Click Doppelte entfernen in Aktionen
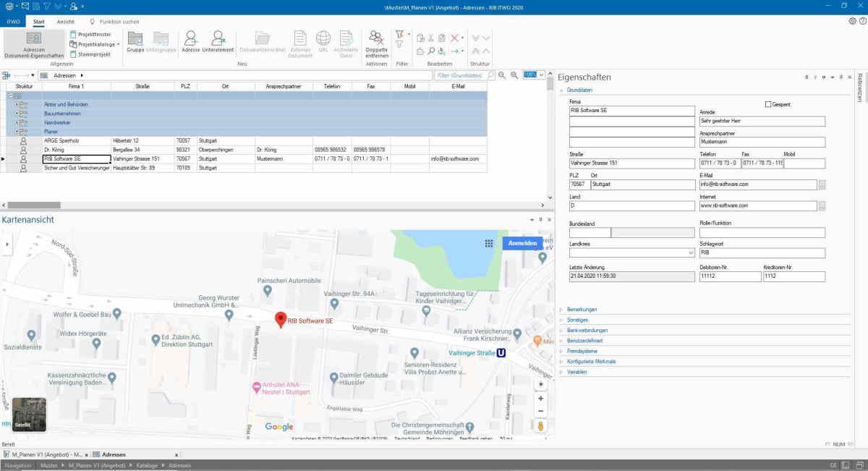 point(376,43)
